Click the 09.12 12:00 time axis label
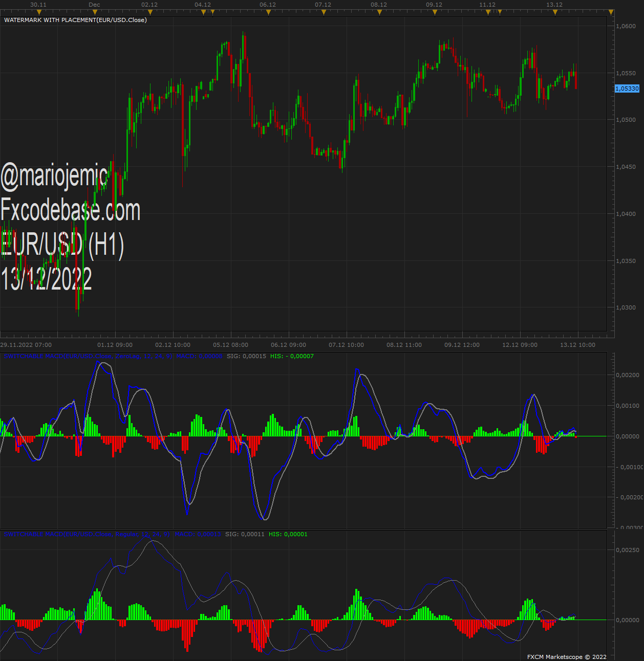This screenshot has height=661, width=644. point(462,345)
